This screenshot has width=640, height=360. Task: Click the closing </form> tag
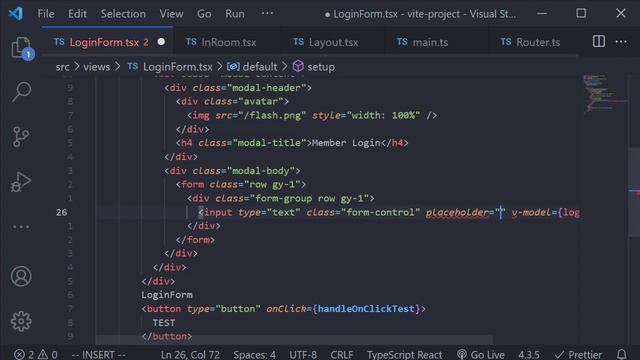pos(195,240)
